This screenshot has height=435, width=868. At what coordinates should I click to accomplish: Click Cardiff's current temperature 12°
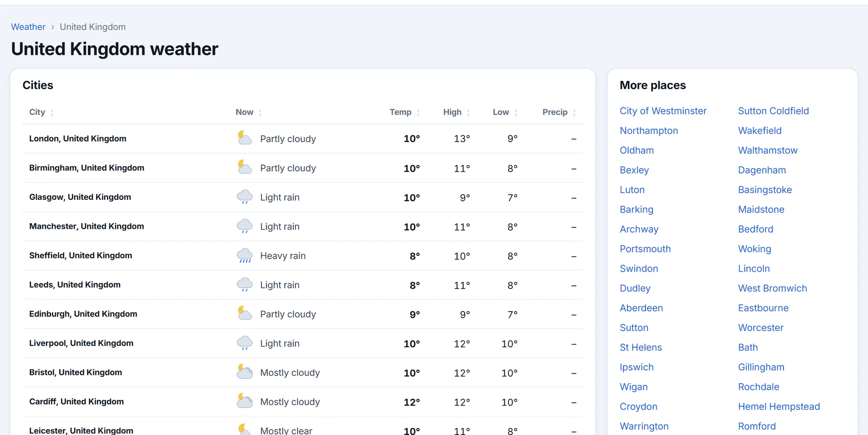click(x=412, y=402)
